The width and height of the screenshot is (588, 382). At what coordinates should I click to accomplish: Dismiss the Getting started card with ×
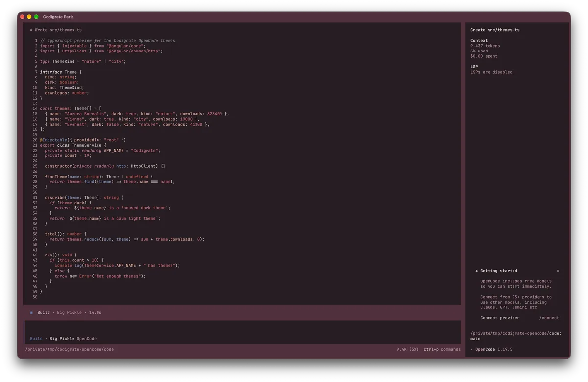pos(558,271)
